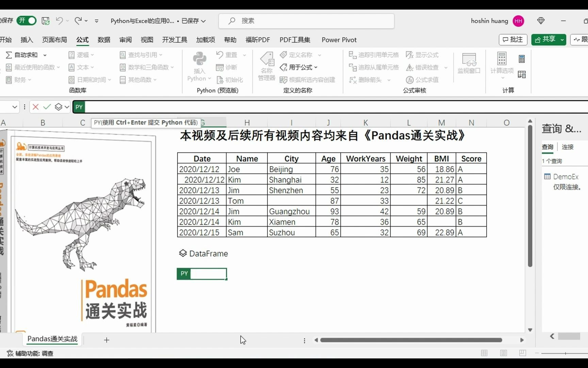Cancel formula entry with red X
The image size is (588, 368).
(35, 107)
